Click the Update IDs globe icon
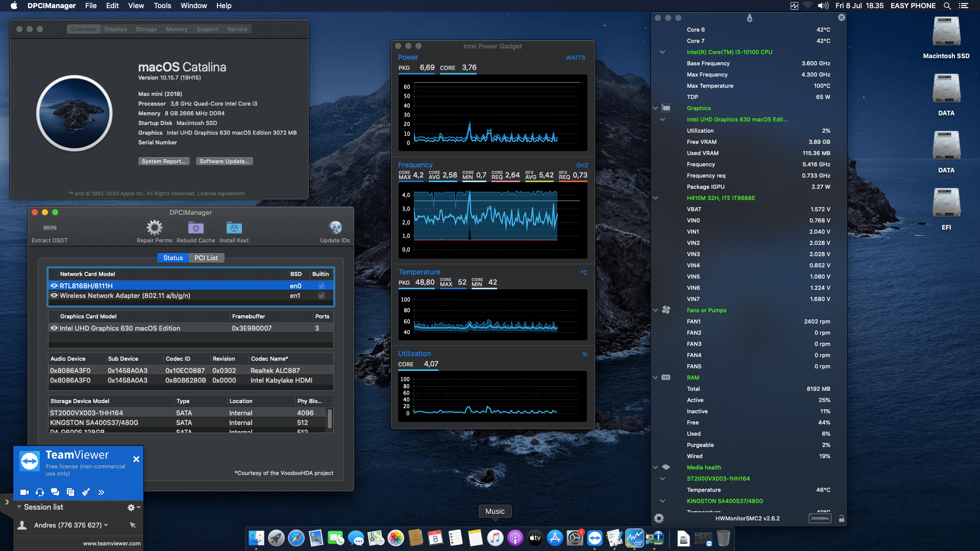This screenshot has height=551, width=980. coord(335,228)
